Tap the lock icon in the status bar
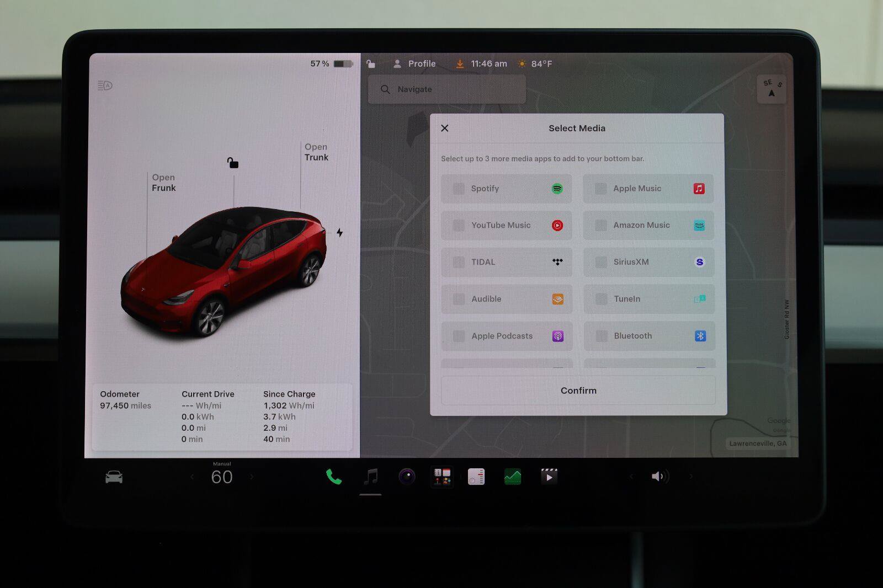Viewport: 883px width, 588px height. tap(371, 64)
